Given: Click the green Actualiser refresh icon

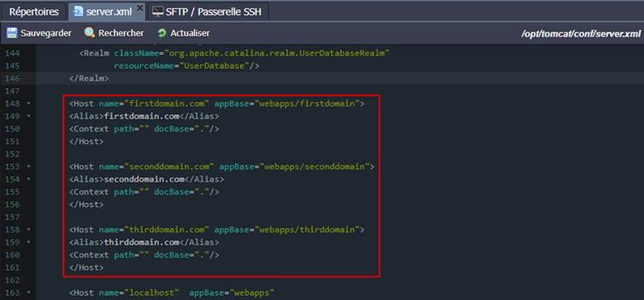Looking at the screenshot, I should pos(162,33).
